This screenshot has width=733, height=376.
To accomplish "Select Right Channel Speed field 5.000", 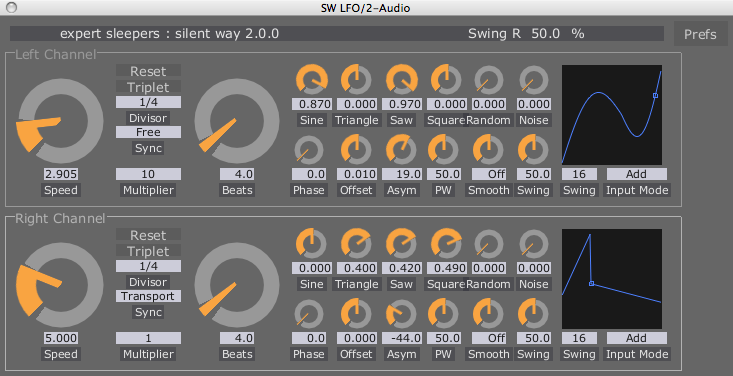I will pos(61,338).
